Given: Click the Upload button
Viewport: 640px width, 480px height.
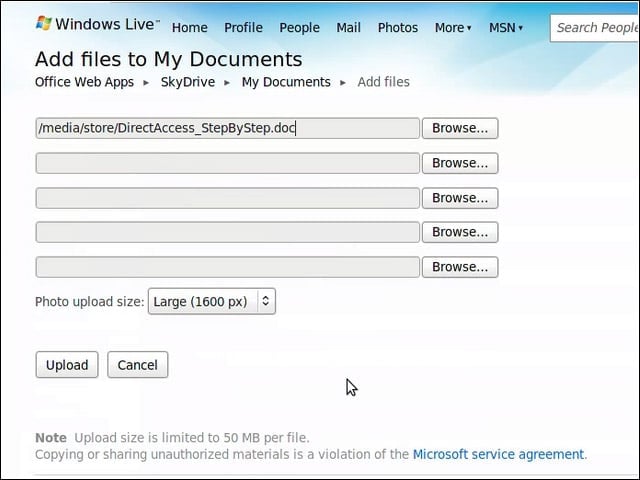Looking at the screenshot, I should 67,364.
